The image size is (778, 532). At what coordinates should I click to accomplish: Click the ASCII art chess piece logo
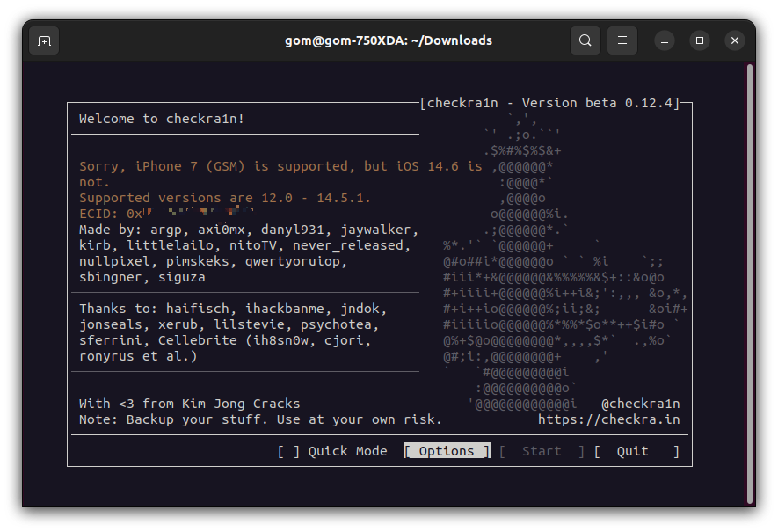click(x=565, y=263)
